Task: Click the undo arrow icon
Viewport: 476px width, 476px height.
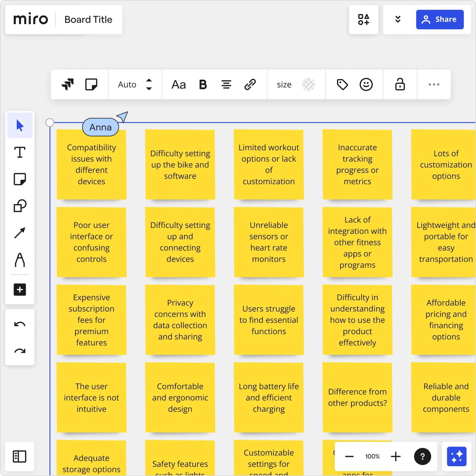Action: (19, 324)
